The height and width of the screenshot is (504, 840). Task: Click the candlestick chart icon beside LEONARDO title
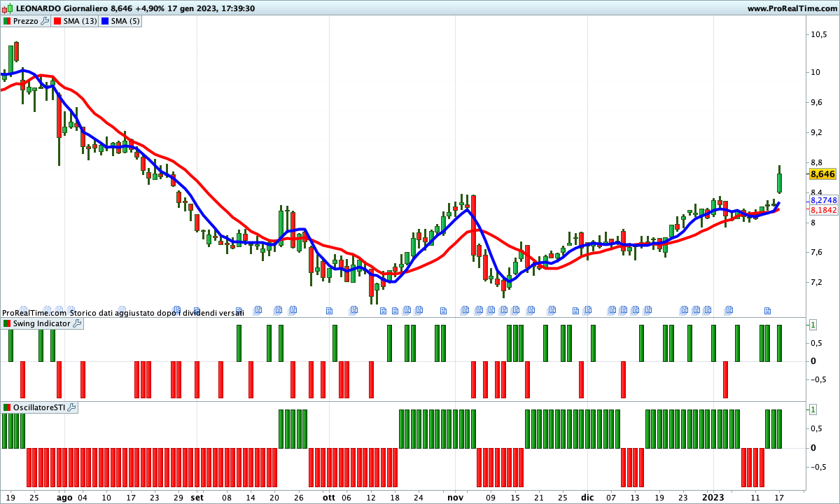[x=8, y=8]
